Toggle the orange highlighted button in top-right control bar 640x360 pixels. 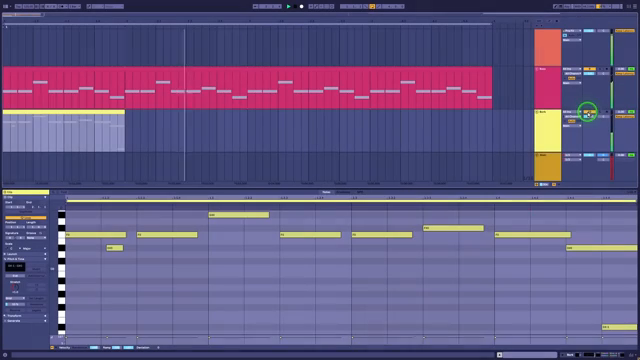(598, 7)
